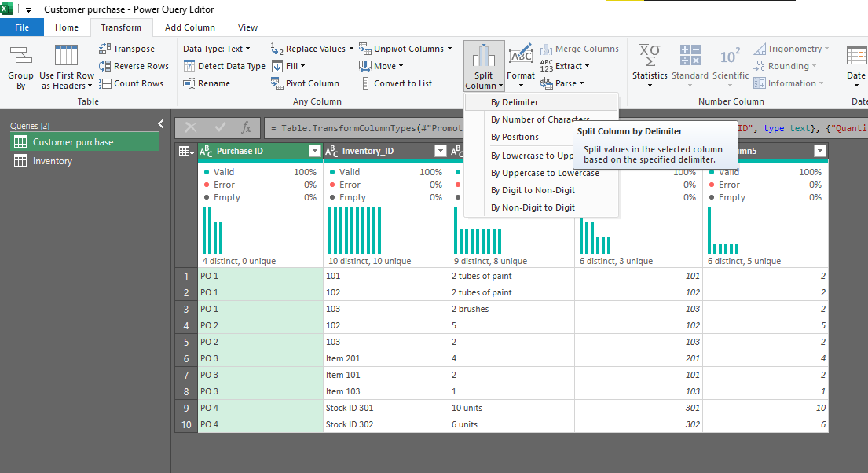
Task: Click the Purchase ID column header
Action: click(260, 151)
